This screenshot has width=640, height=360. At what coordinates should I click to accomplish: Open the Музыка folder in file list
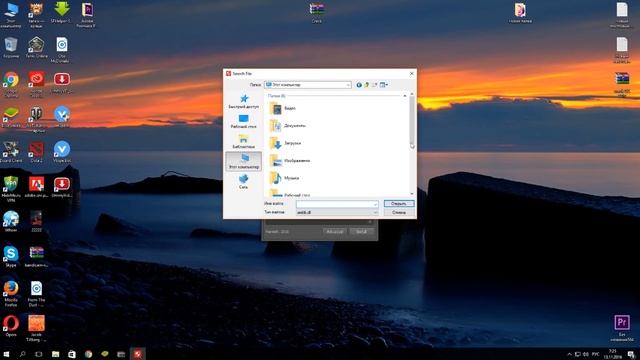pos(284,178)
